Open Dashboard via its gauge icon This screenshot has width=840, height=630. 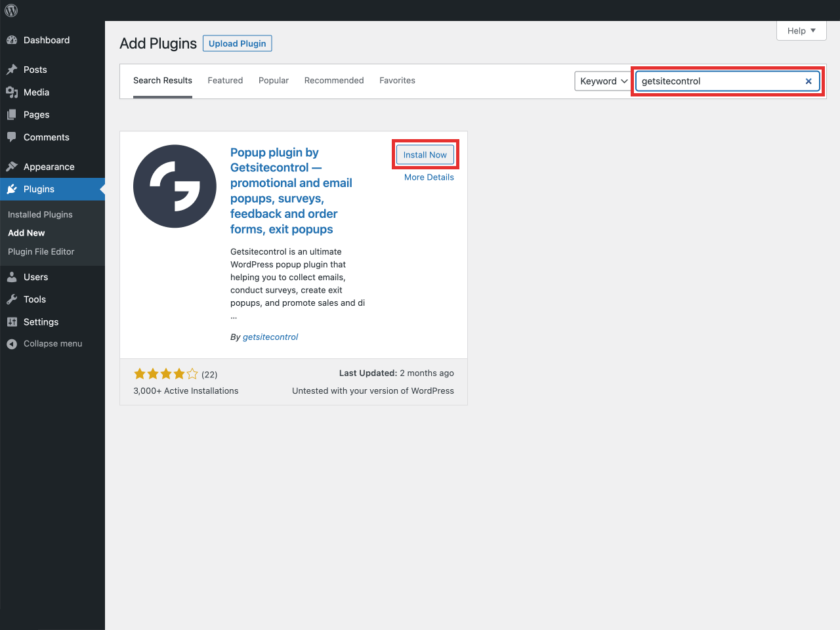tap(12, 40)
